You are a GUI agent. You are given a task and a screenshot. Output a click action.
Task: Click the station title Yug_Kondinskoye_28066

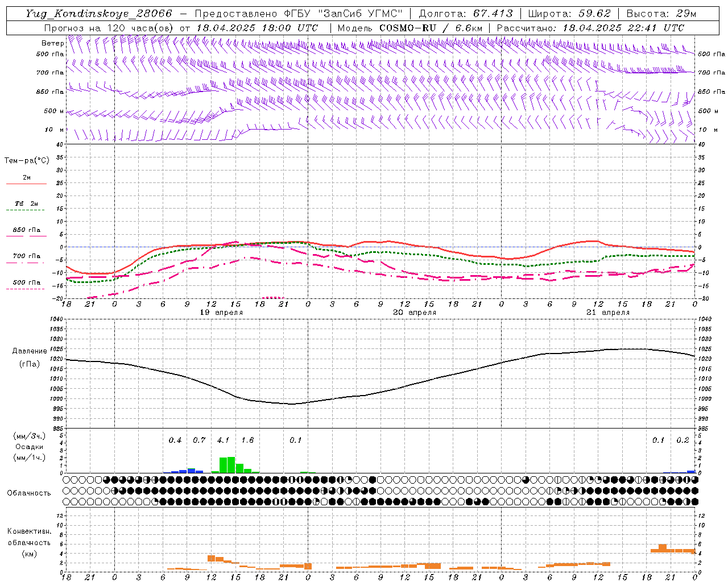click(x=98, y=14)
